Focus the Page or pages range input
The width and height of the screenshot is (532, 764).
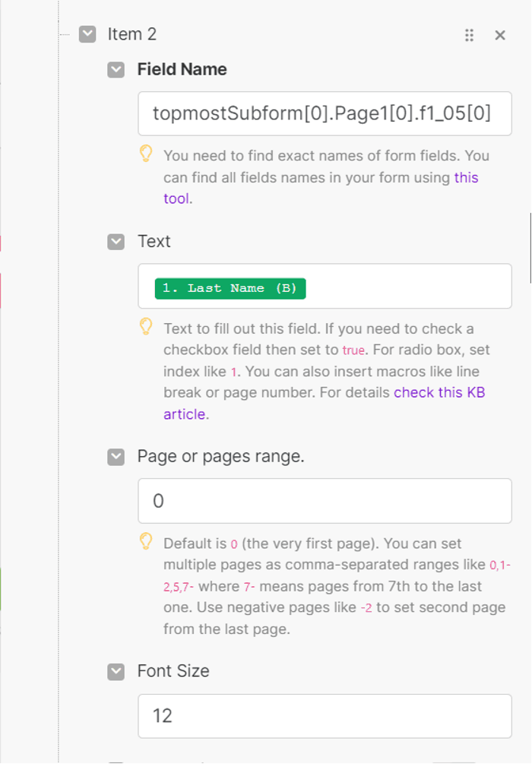pos(325,501)
